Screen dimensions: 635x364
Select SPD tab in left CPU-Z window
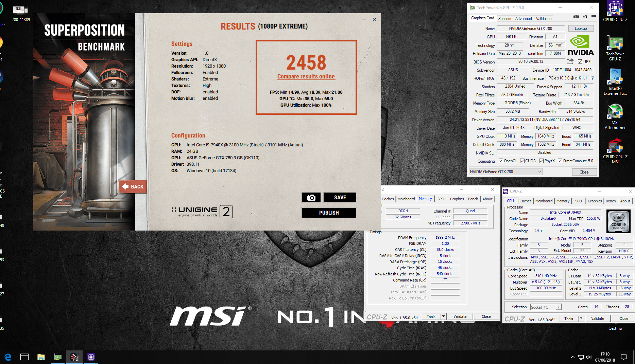pyautogui.click(x=441, y=199)
